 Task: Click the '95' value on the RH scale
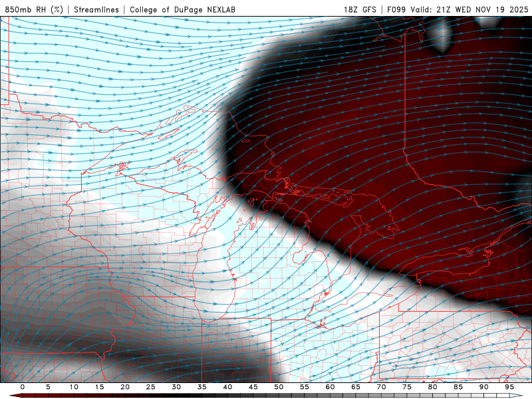coord(509,387)
